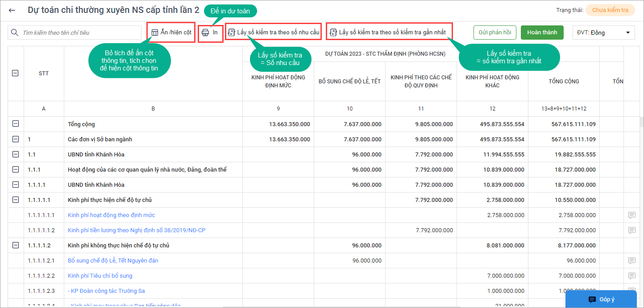Click the print icon labeled In
Viewport: 644px width, 308px height.
(x=210, y=33)
